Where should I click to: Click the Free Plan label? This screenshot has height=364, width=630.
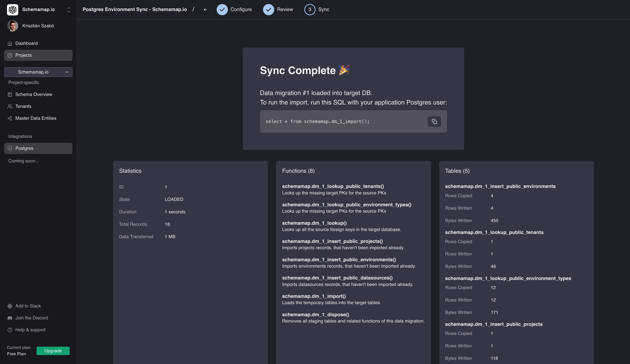click(x=16, y=354)
